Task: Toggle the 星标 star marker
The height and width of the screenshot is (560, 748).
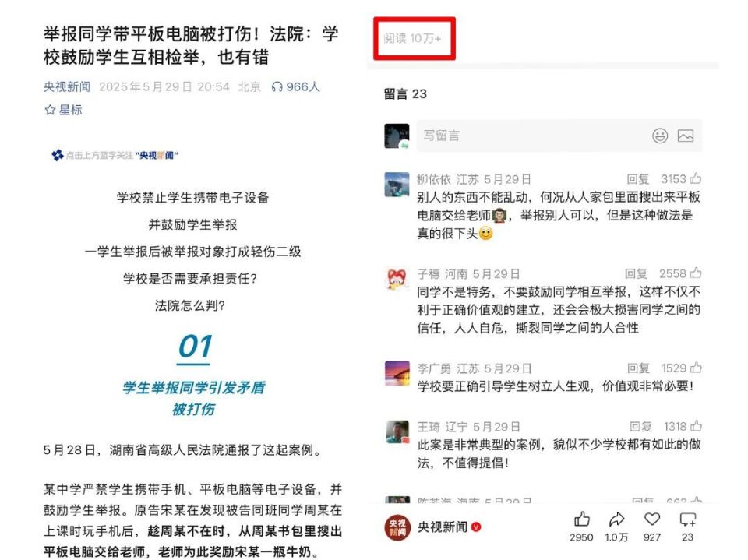Action: point(63,110)
